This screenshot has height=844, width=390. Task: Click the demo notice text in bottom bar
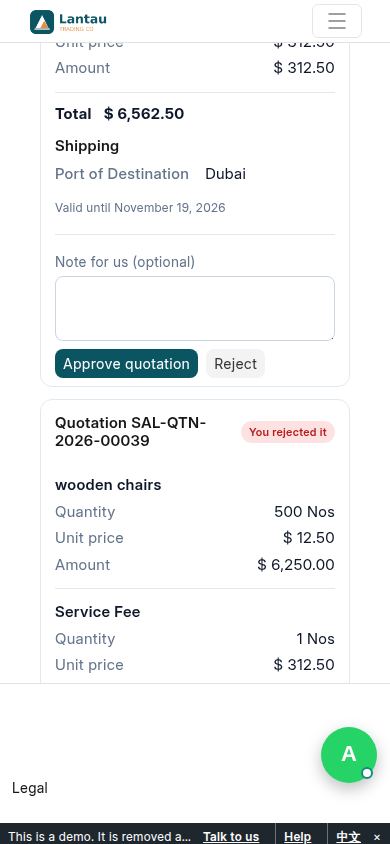click(x=100, y=837)
